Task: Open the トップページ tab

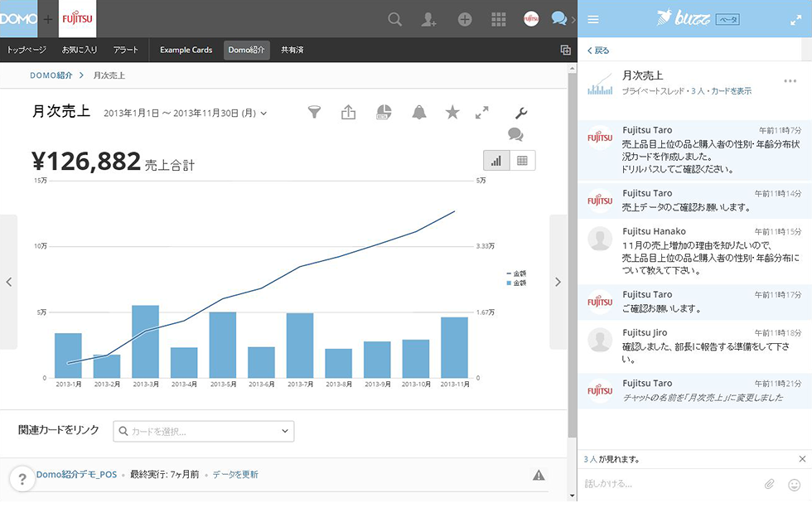Action: [27, 50]
